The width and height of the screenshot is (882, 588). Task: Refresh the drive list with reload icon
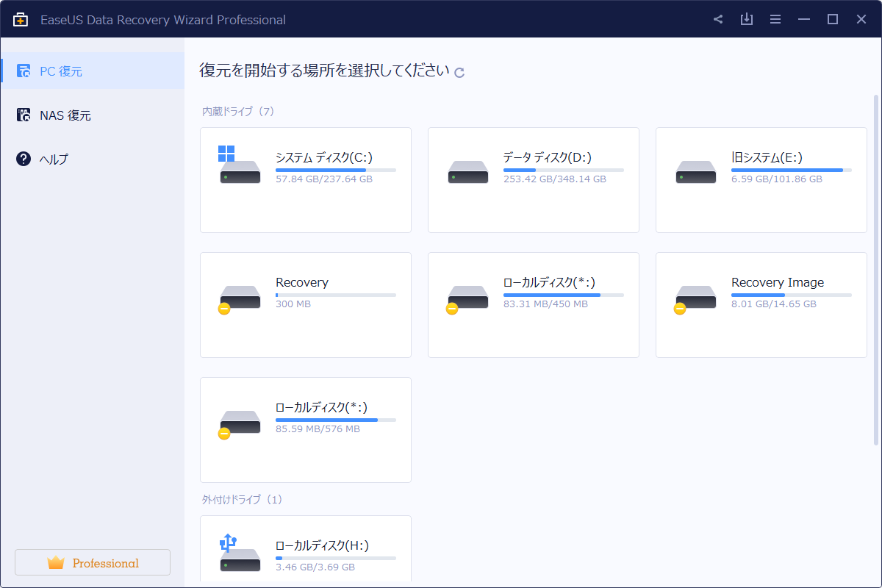(x=459, y=72)
